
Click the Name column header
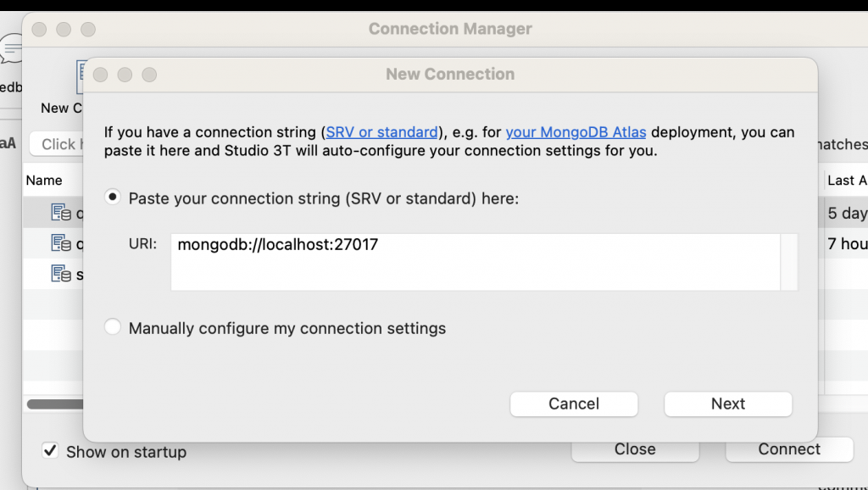(x=44, y=180)
